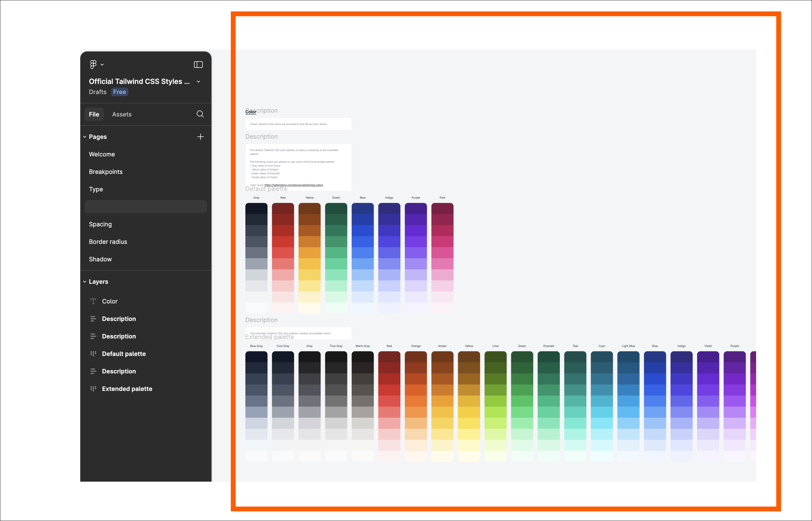Open the Figma main menu logo
This screenshot has height=521, width=812.
[93, 64]
